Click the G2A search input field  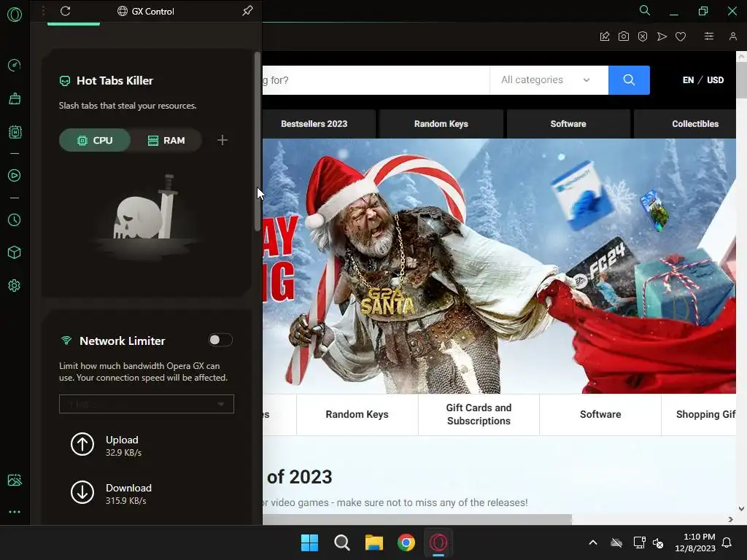tap(376, 80)
